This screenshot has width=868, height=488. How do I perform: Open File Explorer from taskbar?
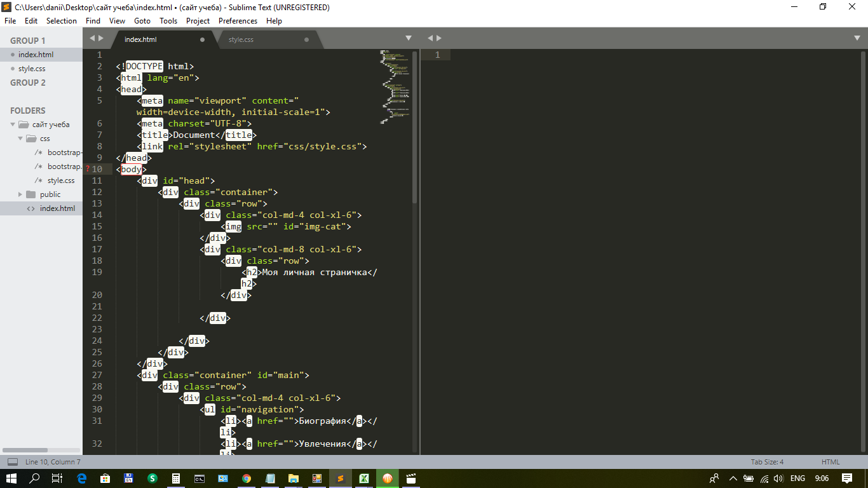pos(294,478)
